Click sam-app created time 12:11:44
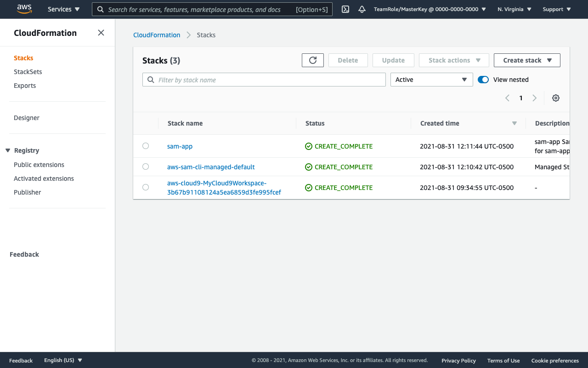The image size is (588, 368). tap(467, 146)
